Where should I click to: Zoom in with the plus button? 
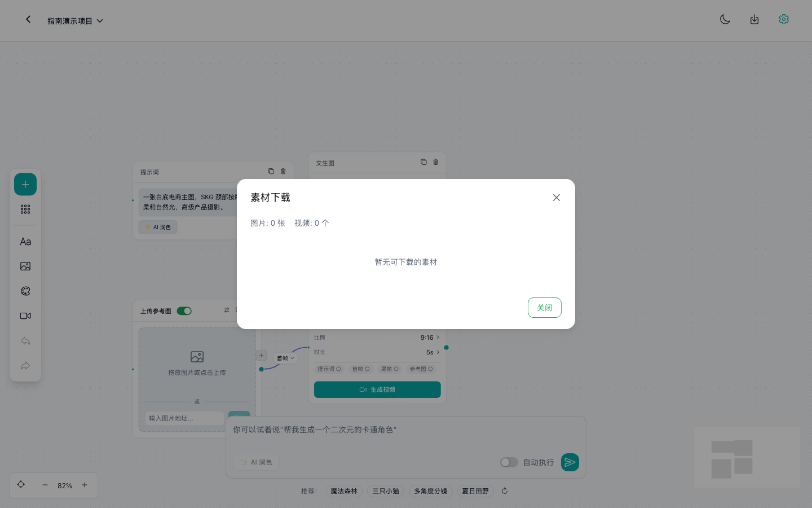85,485
